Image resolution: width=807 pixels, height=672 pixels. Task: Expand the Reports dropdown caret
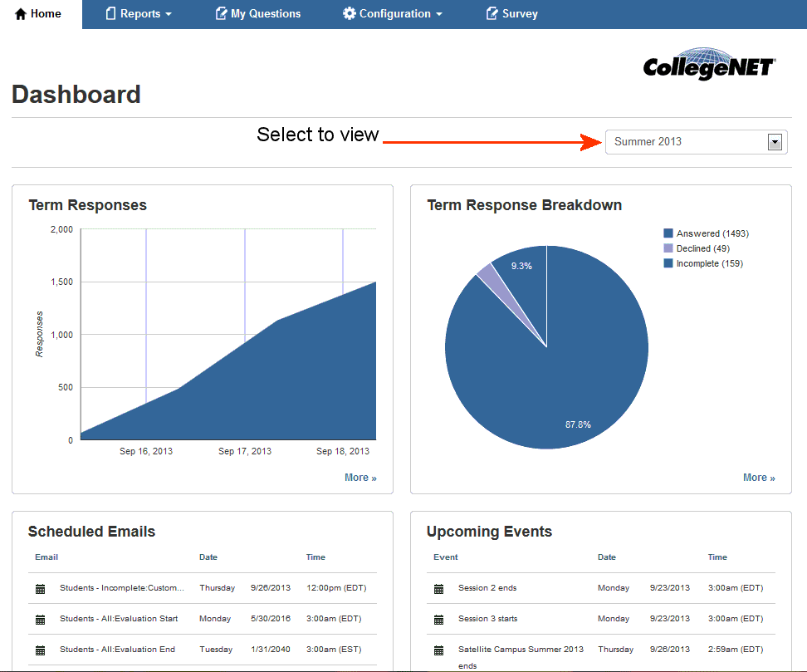[169, 14]
